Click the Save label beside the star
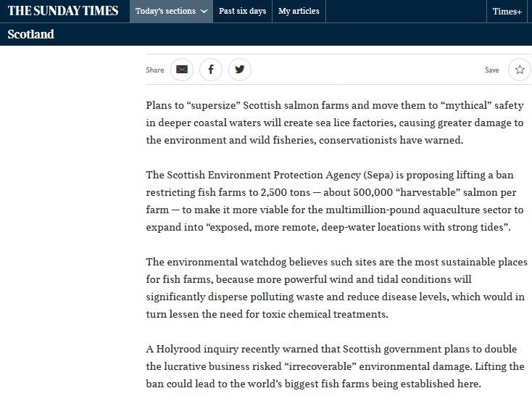 click(492, 70)
